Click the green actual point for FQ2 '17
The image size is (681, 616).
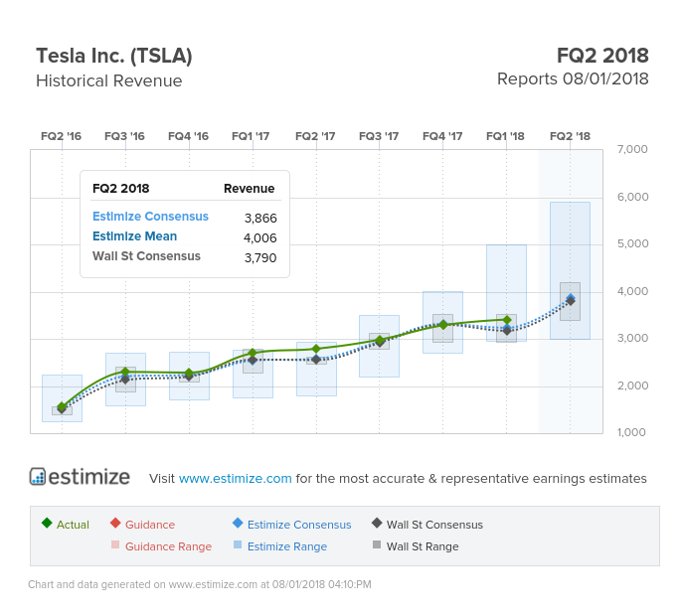(x=316, y=349)
